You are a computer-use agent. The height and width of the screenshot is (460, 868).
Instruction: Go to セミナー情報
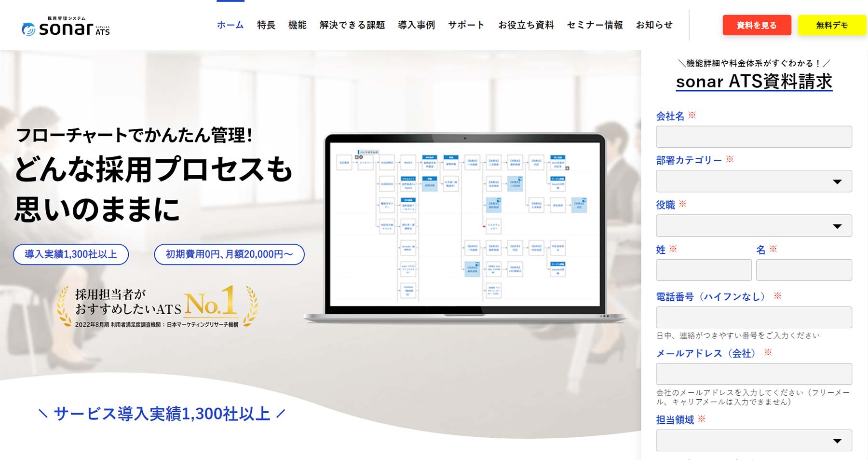[595, 25]
